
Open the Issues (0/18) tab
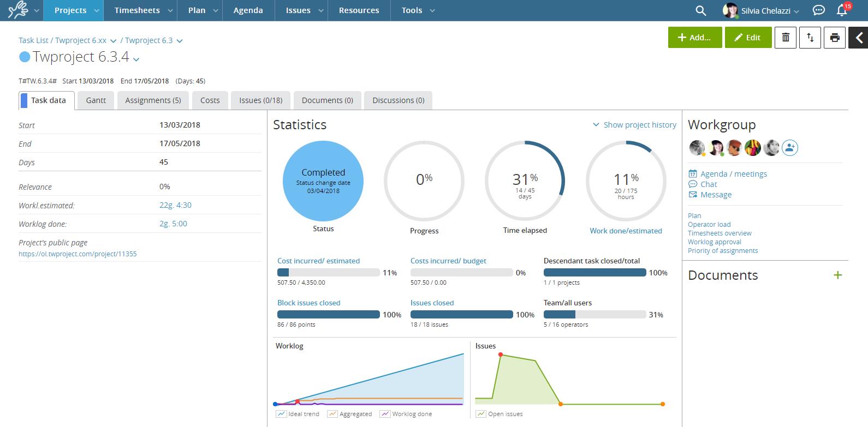pos(260,100)
